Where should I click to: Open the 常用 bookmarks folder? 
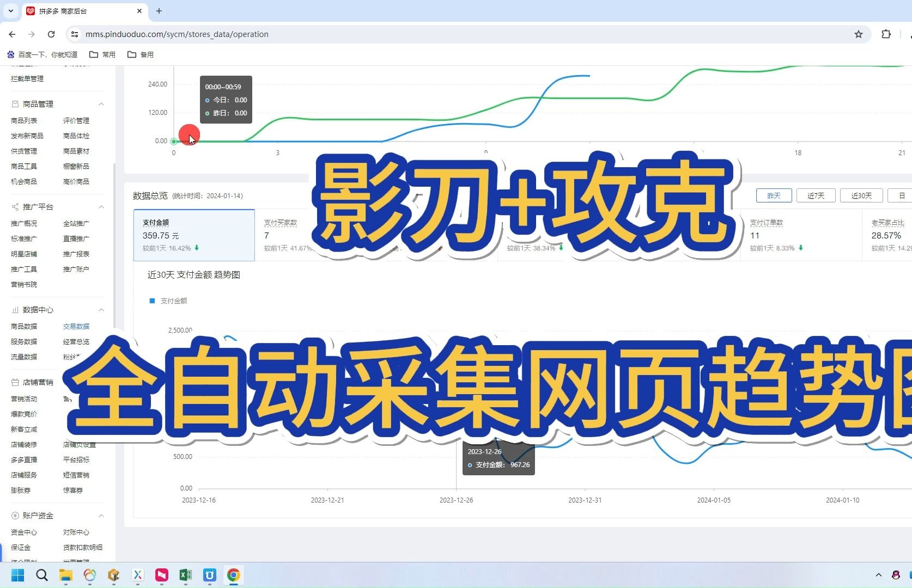[x=102, y=54]
